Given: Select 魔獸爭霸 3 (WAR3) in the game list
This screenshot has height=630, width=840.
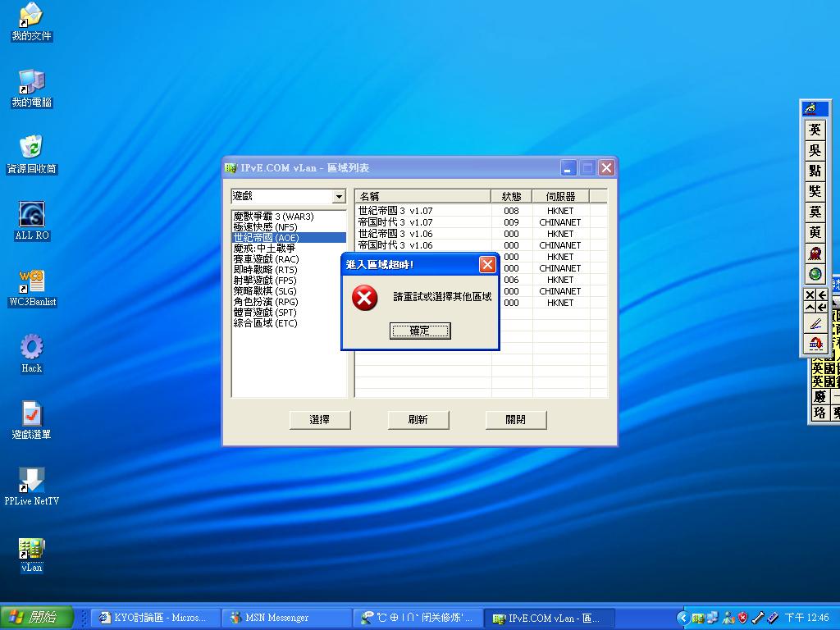Looking at the screenshot, I should 273,217.
